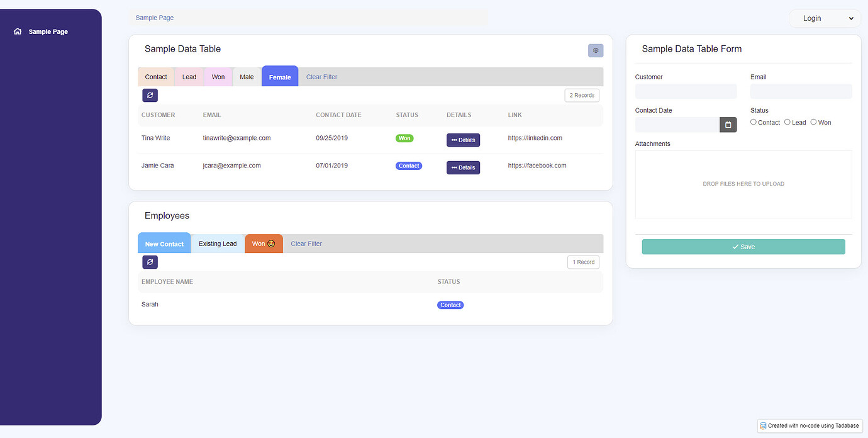
Task: Click the Sample Page breadcrumb
Action: tap(155, 18)
